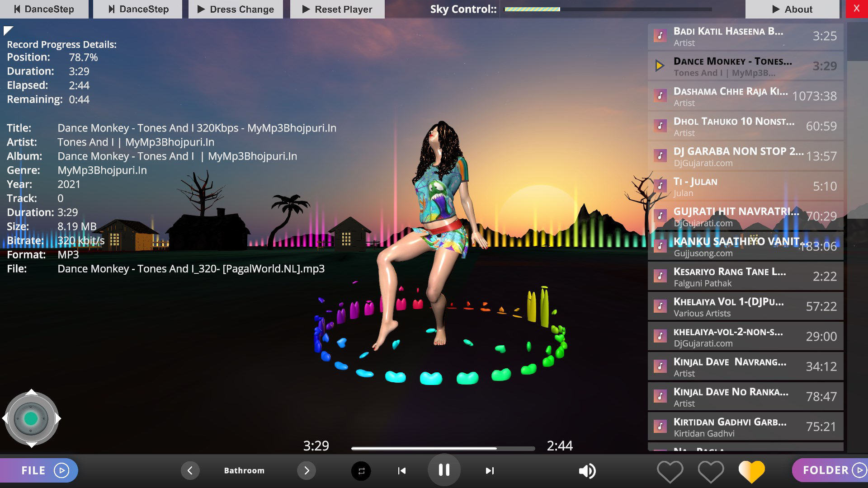868x488 pixels.
Task: Close the app with red X
Action: (x=856, y=9)
